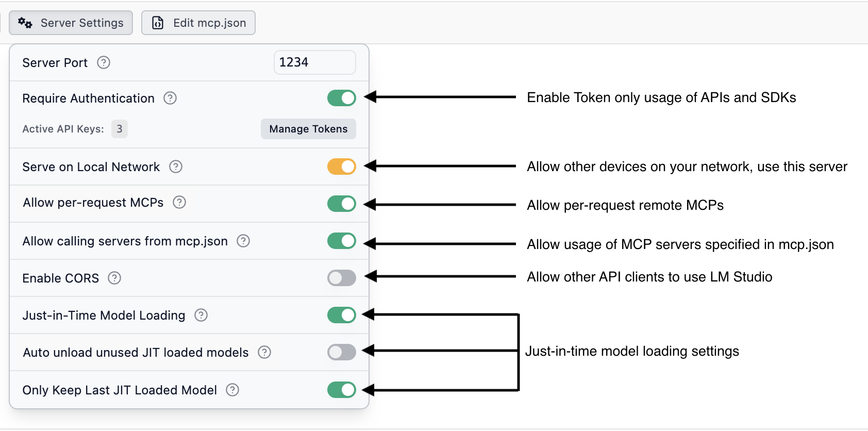Image resolution: width=868 pixels, height=431 pixels.
Task: Click the help icon for mcp.json servers option
Action: 243,241
